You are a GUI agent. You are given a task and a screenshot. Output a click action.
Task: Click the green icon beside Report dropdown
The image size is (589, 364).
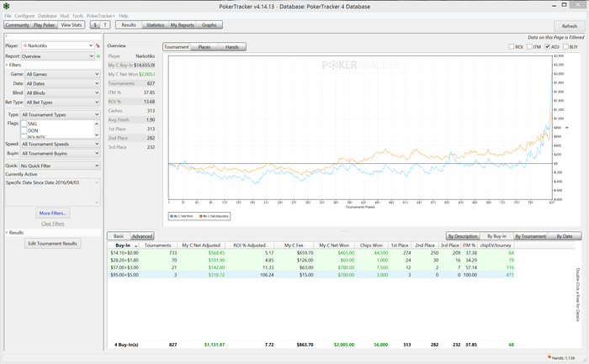[98, 56]
